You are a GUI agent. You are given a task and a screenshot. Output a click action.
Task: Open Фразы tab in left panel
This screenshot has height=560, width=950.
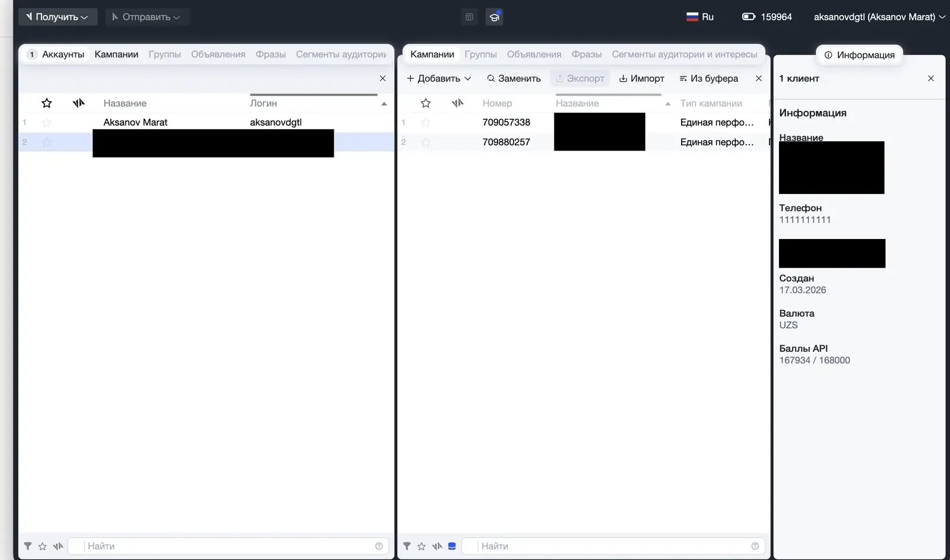pyautogui.click(x=271, y=54)
